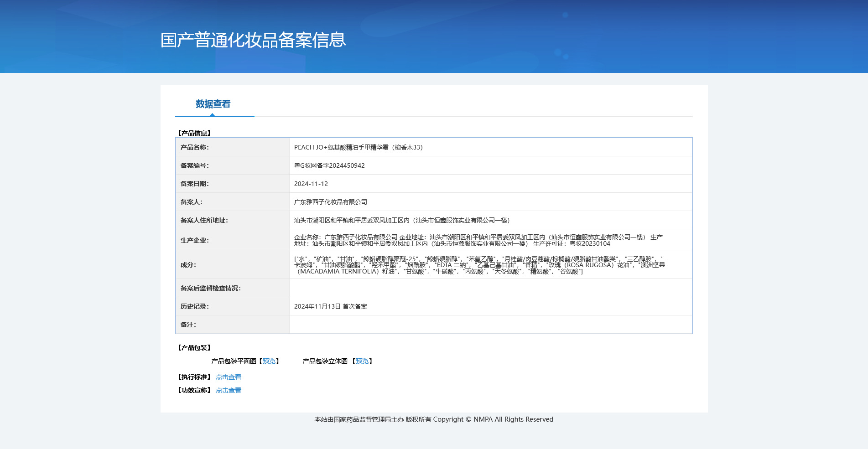This screenshot has width=868, height=449.
Task: Switch to the 数据查看 tab
Action: tap(213, 104)
